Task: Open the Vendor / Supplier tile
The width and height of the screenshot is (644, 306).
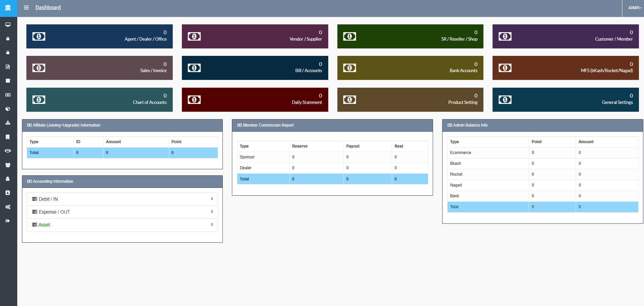Action: pos(255,36)
